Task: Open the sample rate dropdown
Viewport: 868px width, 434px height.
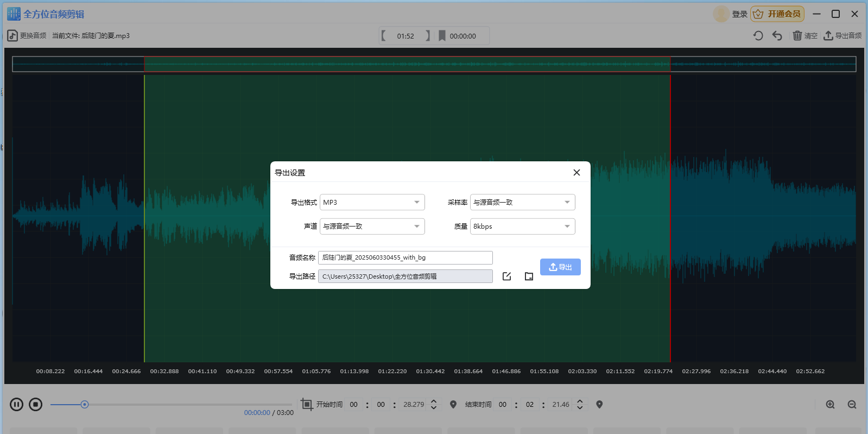Action: pyautogui.click(x=522, y=203)
